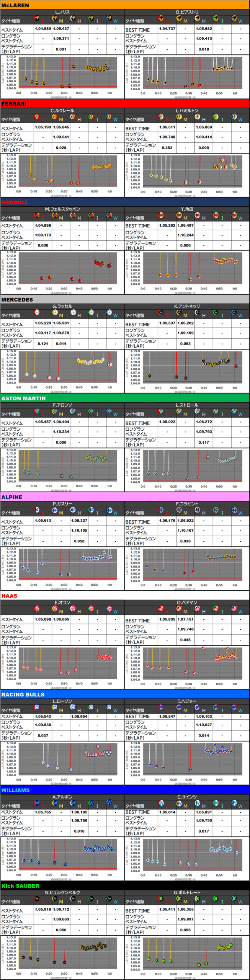Click the medium (M) tyre icon in L.ノリス's header row
Screen dimensions: 250x980
[55, 18]
